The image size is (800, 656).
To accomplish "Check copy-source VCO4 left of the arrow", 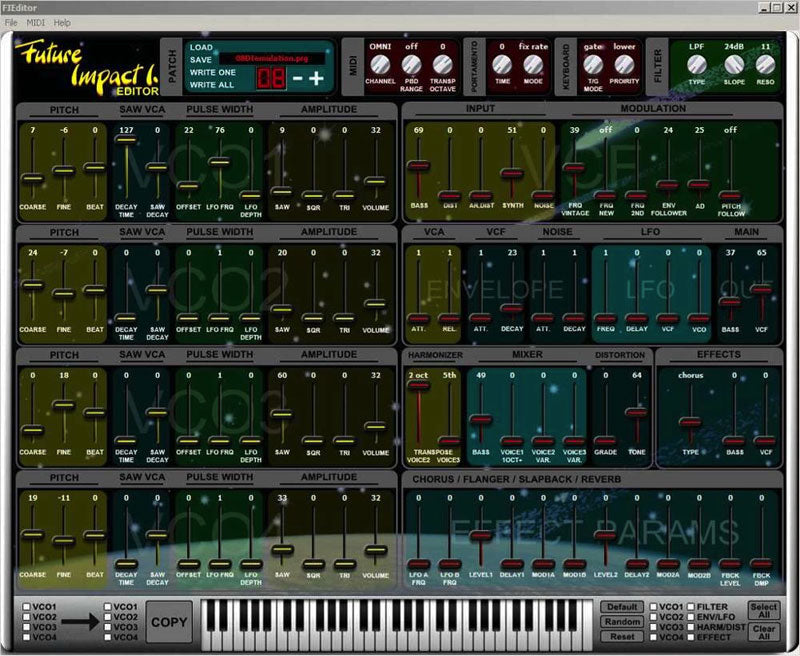I will pyautogui.click(x=26, y=637).
